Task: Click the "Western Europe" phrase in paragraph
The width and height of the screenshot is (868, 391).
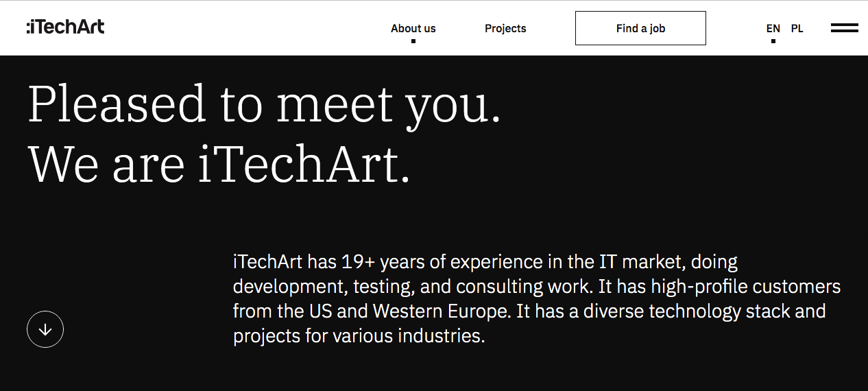Action: pyautogui.click(x=442, y=311)
